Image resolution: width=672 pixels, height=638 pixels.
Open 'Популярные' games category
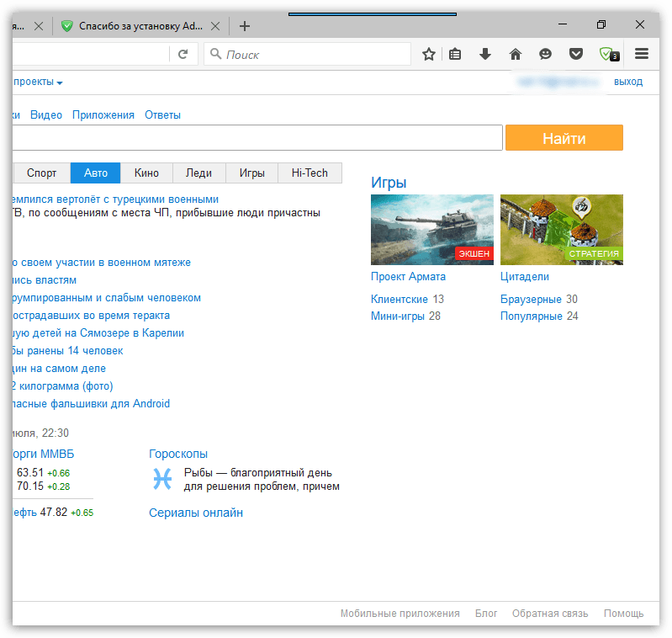(x=532, y=316)
